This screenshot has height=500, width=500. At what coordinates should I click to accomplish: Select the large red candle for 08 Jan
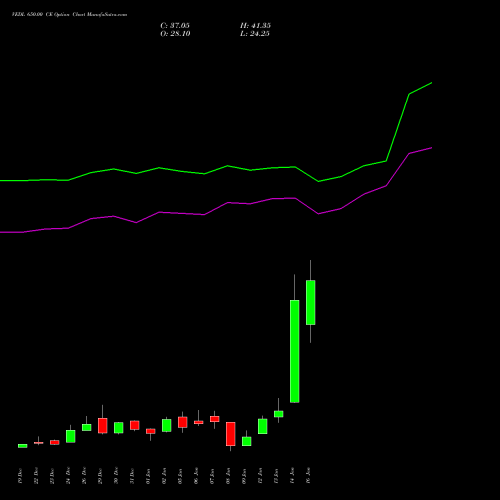[x=231, y=434]
